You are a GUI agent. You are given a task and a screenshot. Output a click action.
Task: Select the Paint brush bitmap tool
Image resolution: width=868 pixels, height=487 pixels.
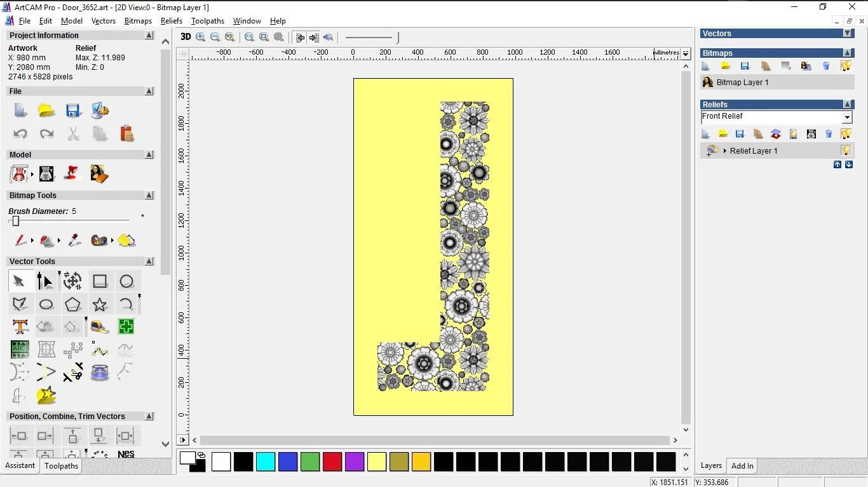click(x=20, y=241)
